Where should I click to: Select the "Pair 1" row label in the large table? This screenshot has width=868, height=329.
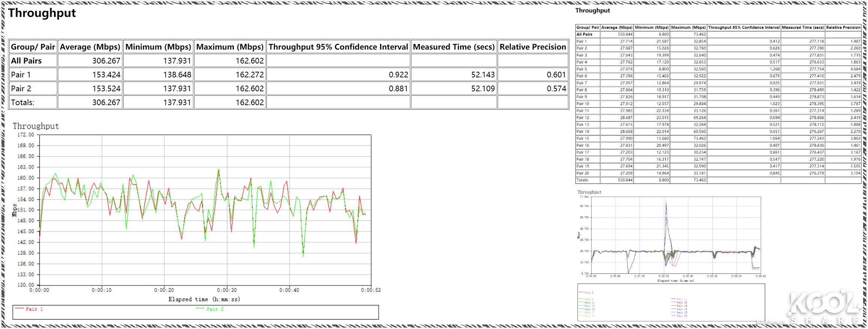point(21,75)
